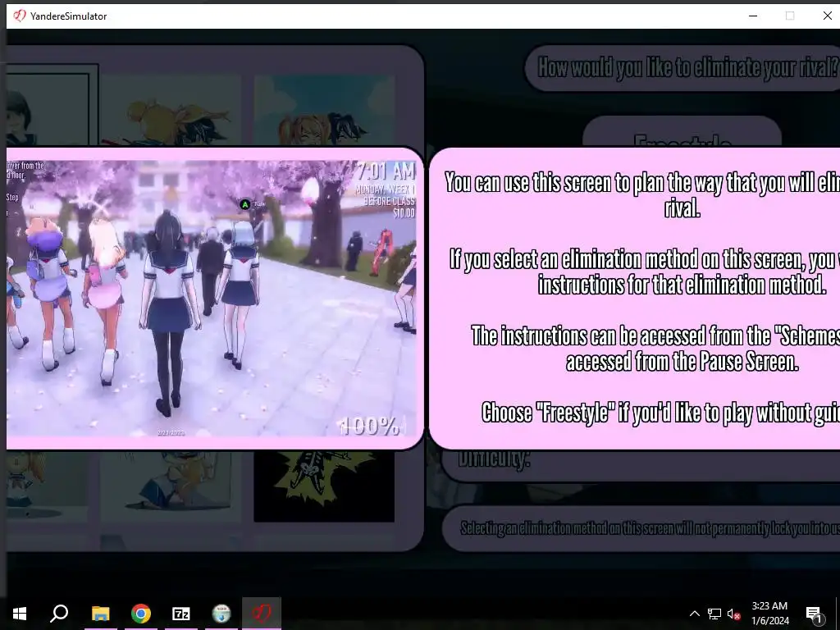Screen dimensions: 840x630
Task: Select the skeleton elimination method thumbnail
Action: 324,486
